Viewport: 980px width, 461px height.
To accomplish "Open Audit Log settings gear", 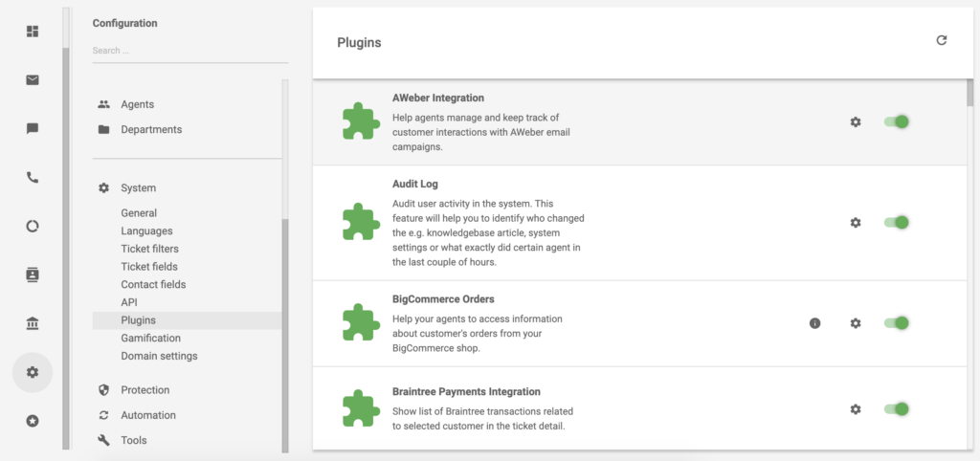I will [856, 222].
